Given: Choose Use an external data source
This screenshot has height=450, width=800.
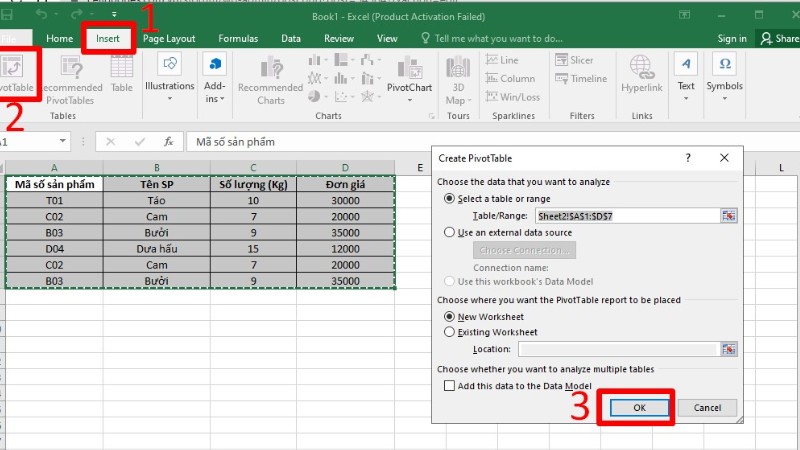Looking at the screenshot, I should [449, 231].
